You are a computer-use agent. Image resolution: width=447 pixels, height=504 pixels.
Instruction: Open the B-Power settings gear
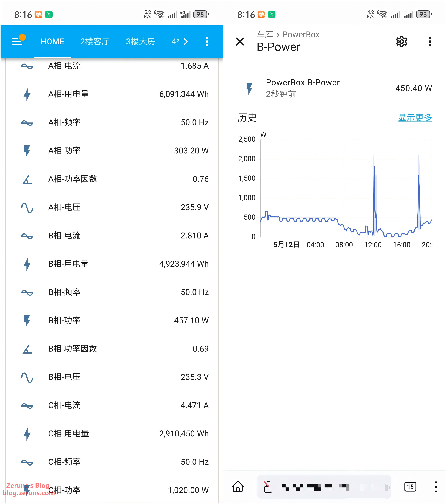[401, 41]
